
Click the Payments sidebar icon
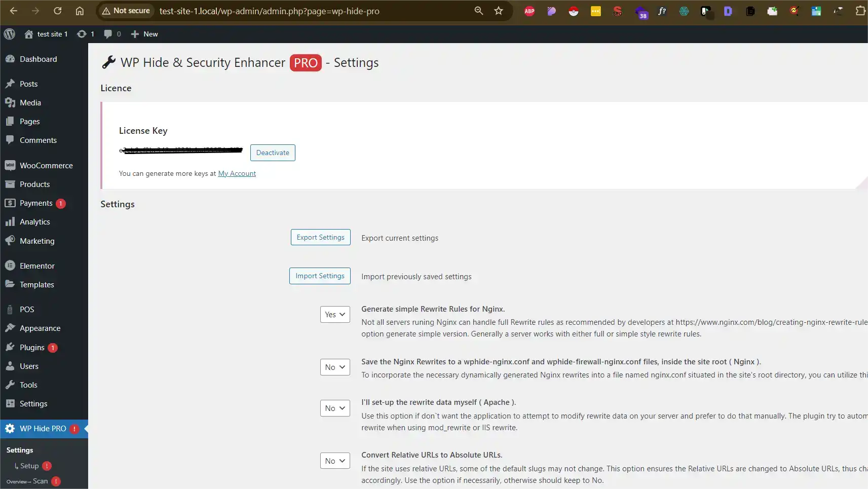click(x=10, y=203)
